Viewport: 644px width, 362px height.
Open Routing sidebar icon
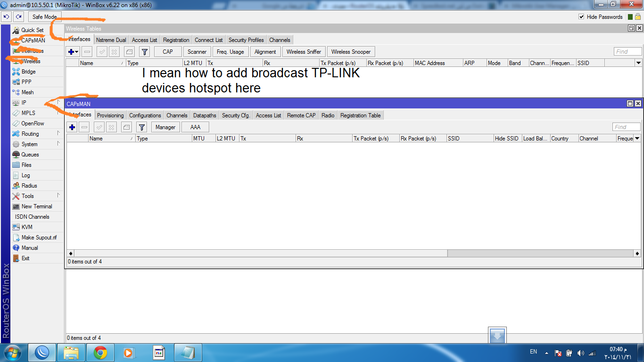16,134
